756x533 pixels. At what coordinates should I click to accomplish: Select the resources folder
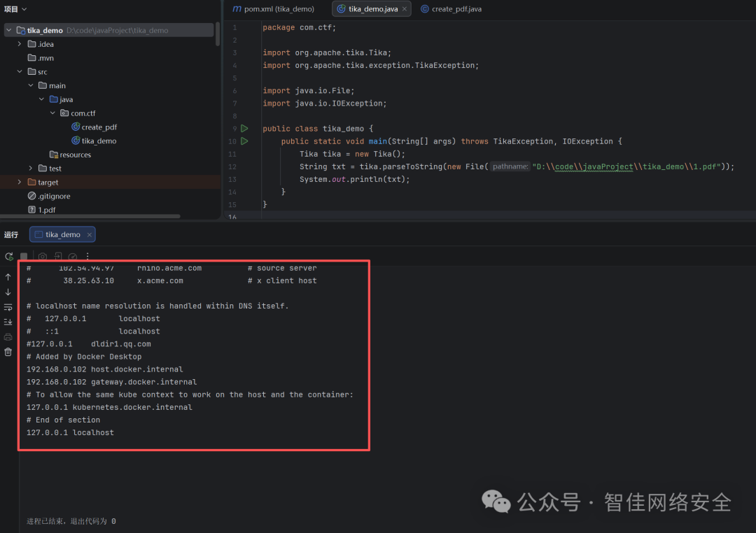71,155
